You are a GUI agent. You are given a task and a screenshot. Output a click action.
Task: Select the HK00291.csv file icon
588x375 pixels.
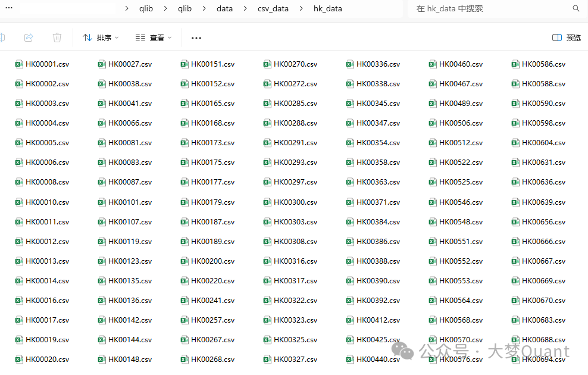[267, 143]
